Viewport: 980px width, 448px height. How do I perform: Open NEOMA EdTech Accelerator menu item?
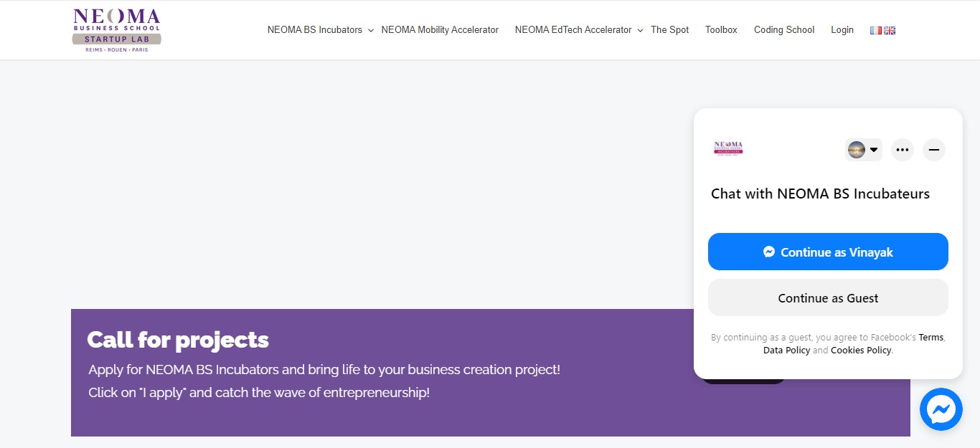tap(573, 30)
